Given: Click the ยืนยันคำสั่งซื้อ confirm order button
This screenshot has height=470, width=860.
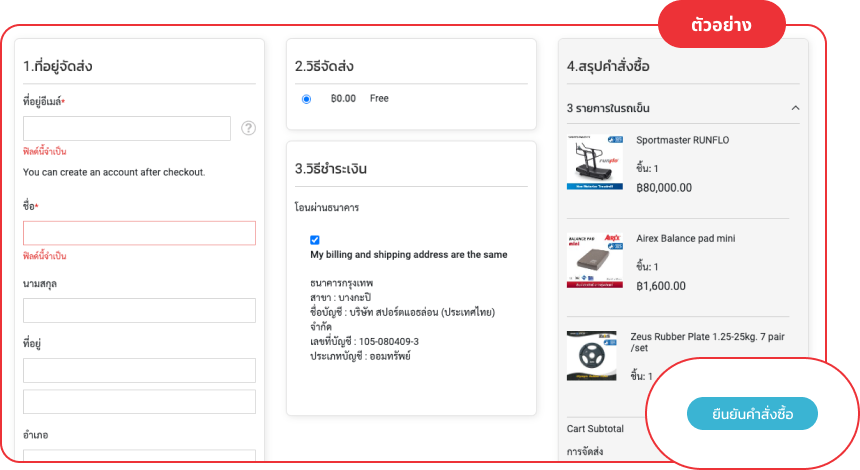Looking at the screenshot, I should click(x=752, y=414).
